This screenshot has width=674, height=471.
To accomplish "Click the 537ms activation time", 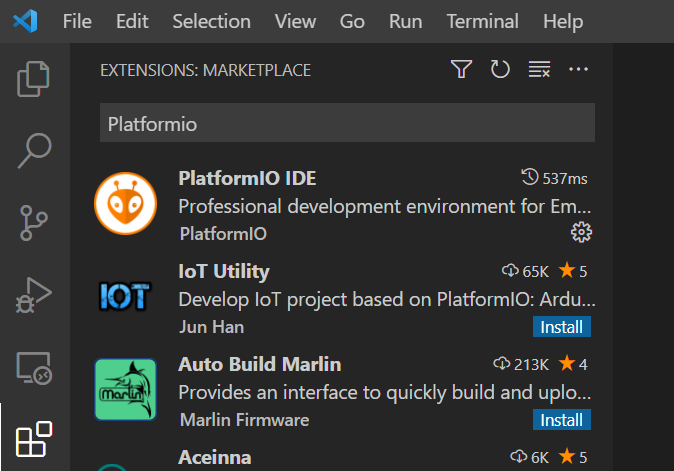I will (x=554, y=178).
